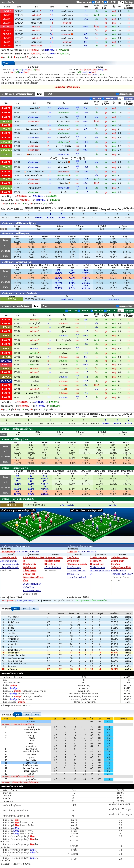Screen dimensions: 134x868
Task: Open the เหย้า tab in first standings table
Action: tap(24, 609)
